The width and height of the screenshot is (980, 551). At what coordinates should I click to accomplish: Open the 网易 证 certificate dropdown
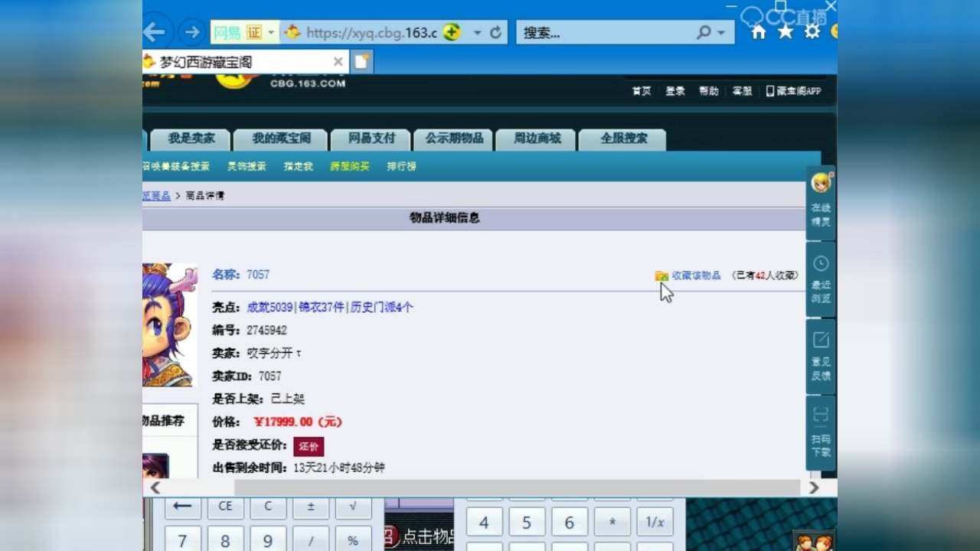coord(245,32)
